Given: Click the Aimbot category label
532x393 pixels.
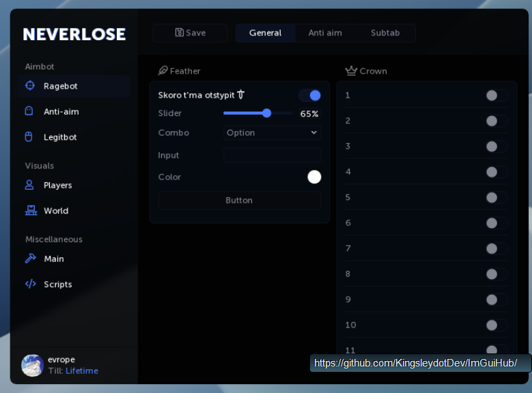Looking at the screenshot, I should 40,66.
